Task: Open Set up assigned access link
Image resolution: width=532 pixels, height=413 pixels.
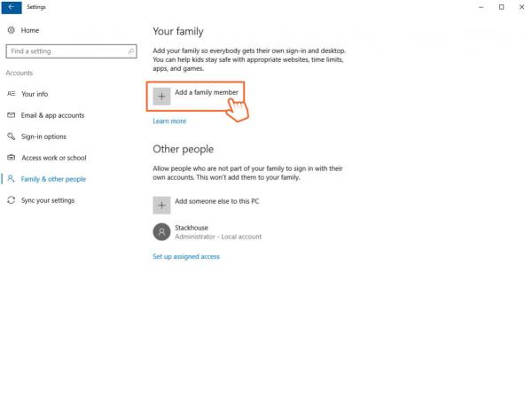Action: coord(186,257)
